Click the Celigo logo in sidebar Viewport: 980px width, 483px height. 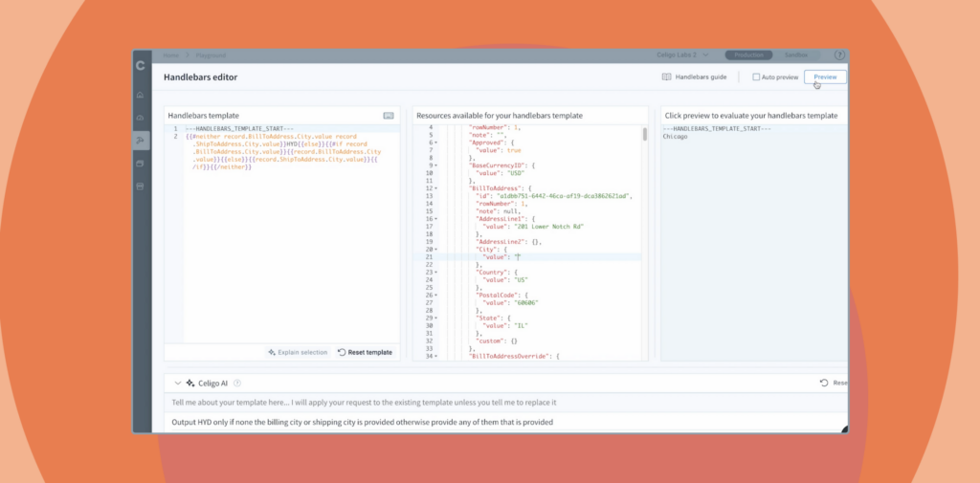tap(141, 65)
